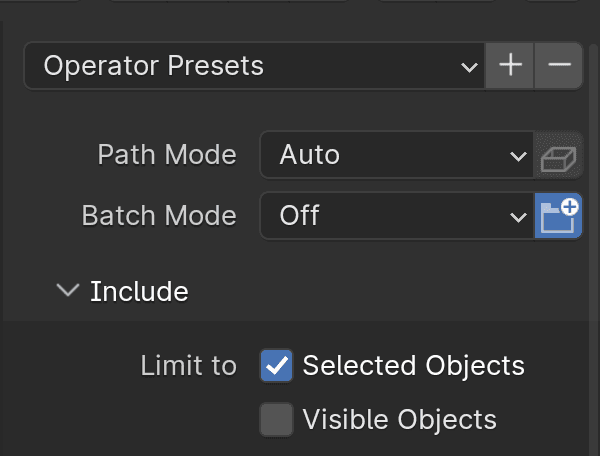
Task: Enable the Visible Objects checkbox
Action: pyautogui.click(x=277, y=419)
